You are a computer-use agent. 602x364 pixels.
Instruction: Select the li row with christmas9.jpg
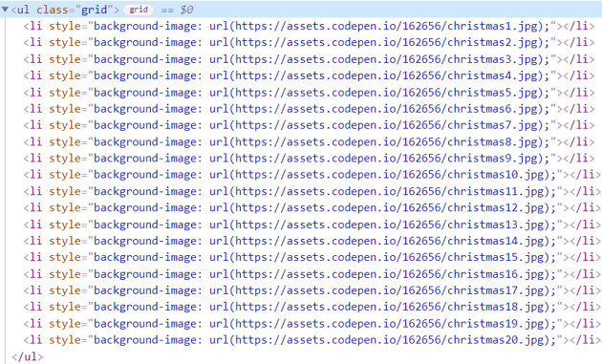pyautogui.click(x=309, y=159)
